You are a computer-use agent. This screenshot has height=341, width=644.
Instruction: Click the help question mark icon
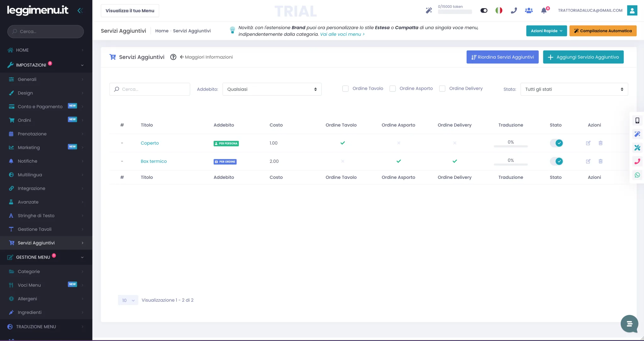(173, 57)
